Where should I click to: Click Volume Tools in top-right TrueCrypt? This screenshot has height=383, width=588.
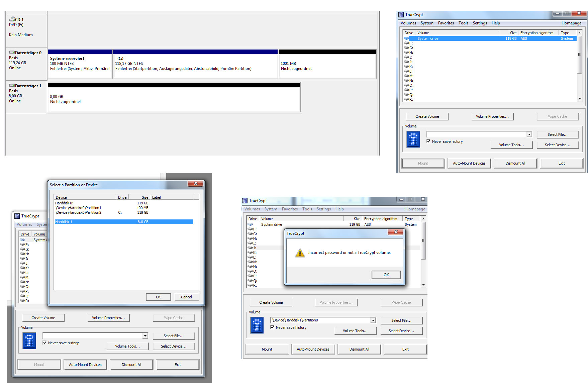coord(511,145)
